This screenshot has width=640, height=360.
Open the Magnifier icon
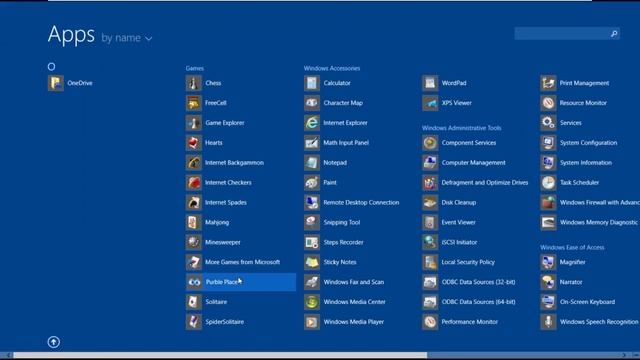pyautogui.click(x=548, y=262)
